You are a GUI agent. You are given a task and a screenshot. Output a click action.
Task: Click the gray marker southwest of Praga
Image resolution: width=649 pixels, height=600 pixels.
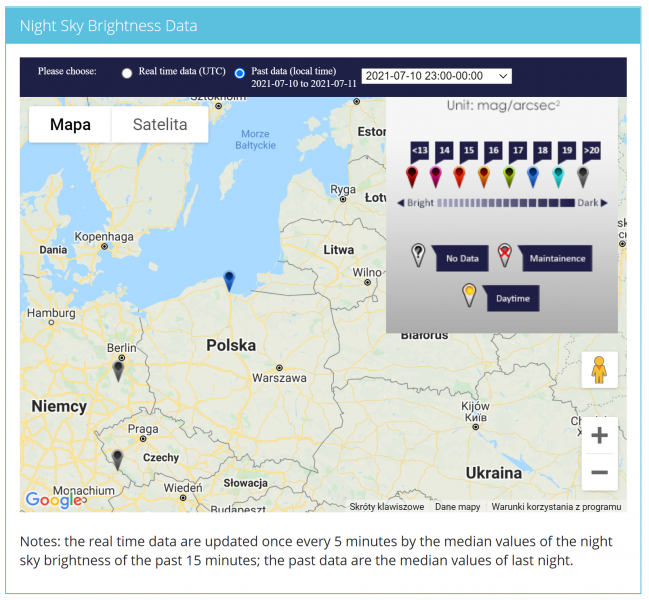118,460
